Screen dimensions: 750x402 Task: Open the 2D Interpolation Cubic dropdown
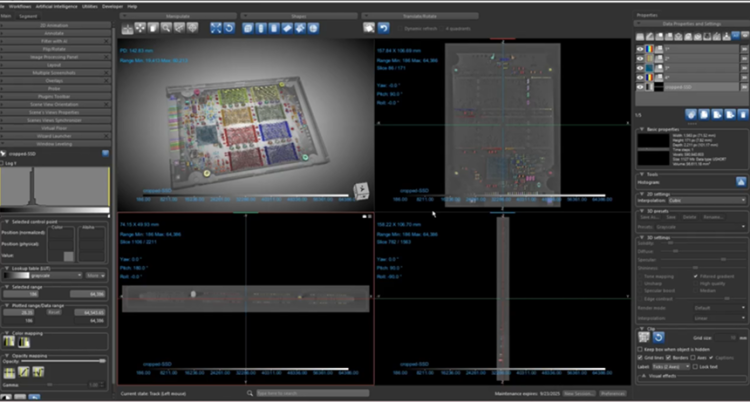[x=706, y=201]
